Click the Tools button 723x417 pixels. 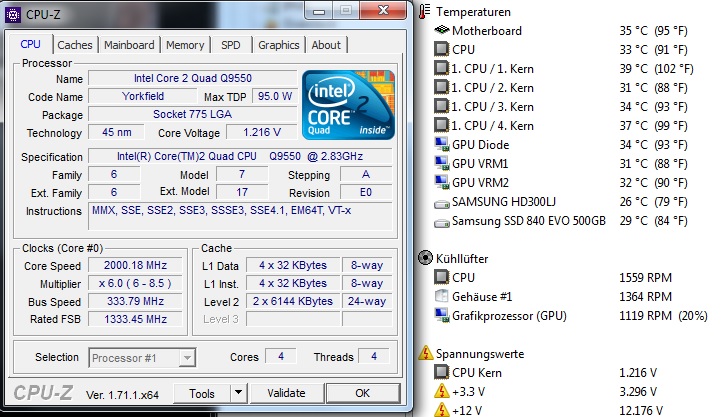[202, 393]
